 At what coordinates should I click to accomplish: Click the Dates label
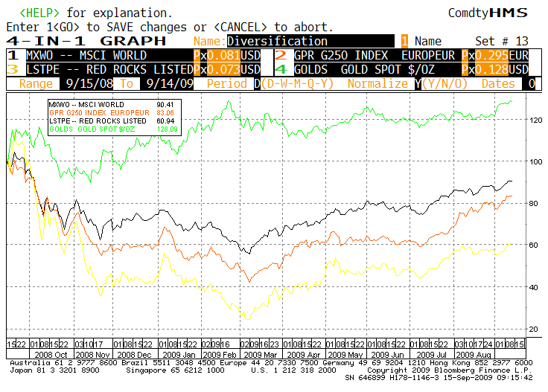(x=498, y=84)
